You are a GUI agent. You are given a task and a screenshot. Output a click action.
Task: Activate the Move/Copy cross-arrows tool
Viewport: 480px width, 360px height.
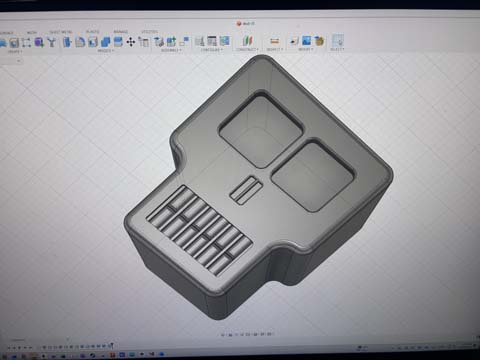tap(131, 42)
